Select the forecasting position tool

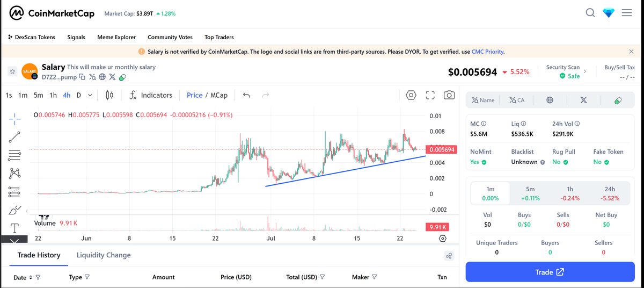point(14,191)
